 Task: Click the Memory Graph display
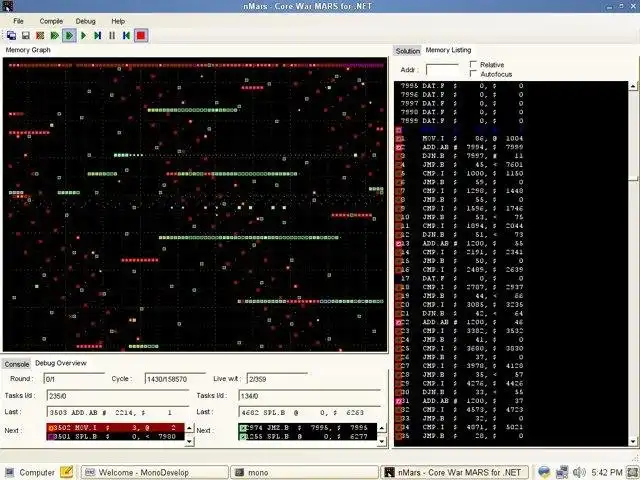(195, 204)
